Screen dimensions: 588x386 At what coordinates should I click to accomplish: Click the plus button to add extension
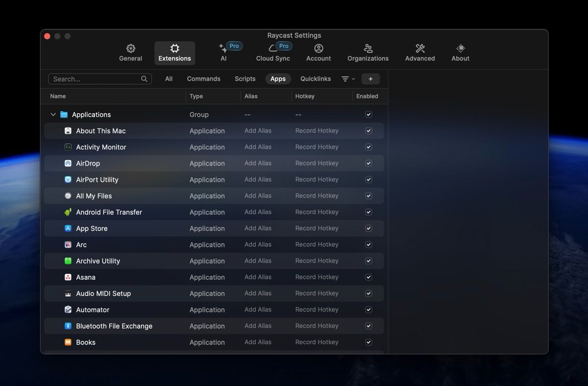pos(370,79)
